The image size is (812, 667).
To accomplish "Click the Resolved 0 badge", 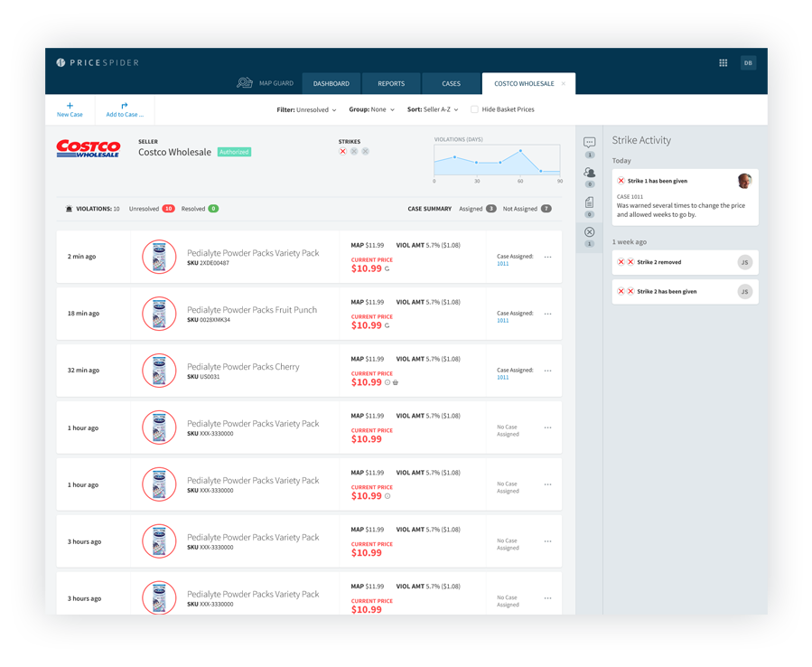I will click(x=213, y=209).
